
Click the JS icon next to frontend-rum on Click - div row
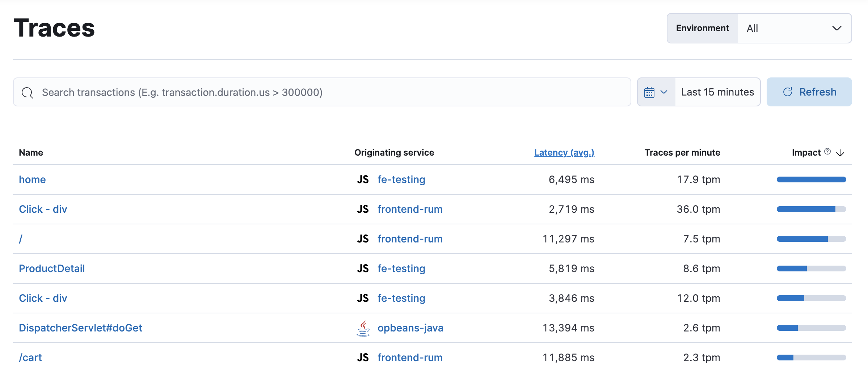point(363,209)
